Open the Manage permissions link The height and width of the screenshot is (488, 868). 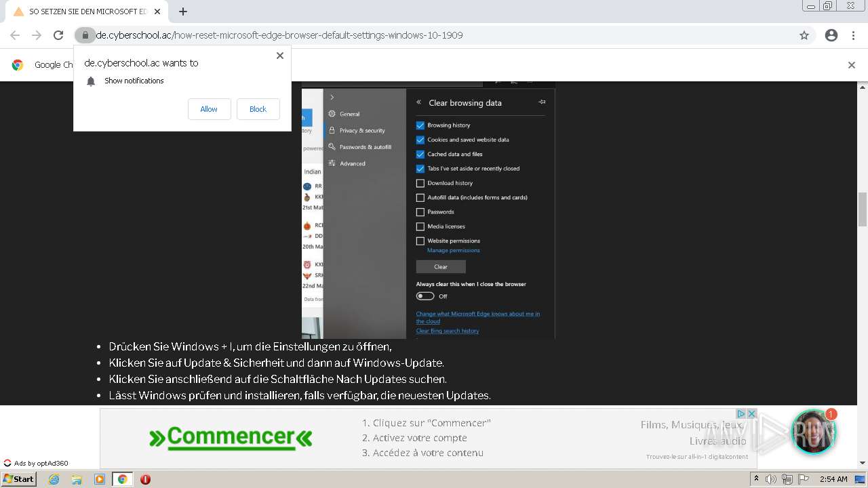(454, 250)
